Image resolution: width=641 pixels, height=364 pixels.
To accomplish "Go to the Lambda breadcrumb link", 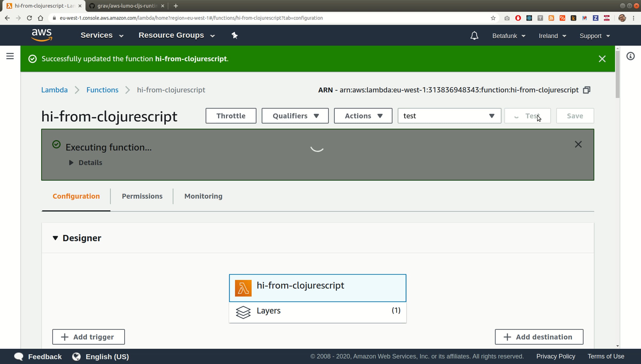I will pos(54,90).
